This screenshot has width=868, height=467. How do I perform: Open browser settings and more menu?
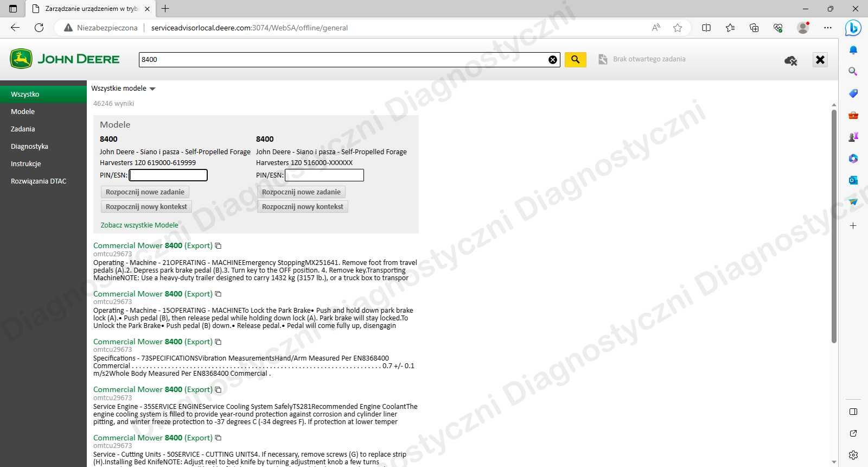tap(828, 28)
